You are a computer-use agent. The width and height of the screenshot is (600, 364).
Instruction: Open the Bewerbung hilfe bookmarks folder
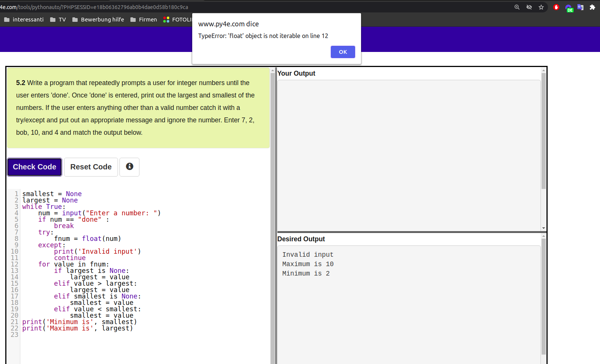pos(98,20)
